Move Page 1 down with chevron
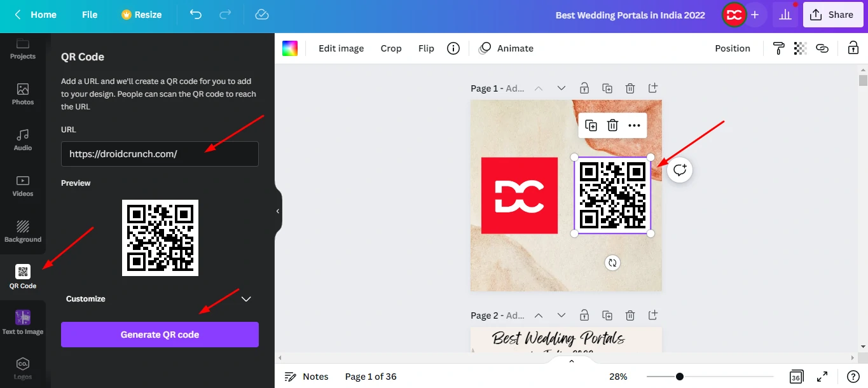 [x=561, y=88]
